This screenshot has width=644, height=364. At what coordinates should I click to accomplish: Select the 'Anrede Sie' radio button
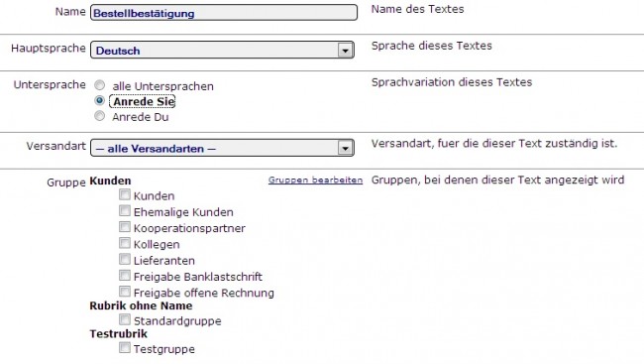click(99, 101)
